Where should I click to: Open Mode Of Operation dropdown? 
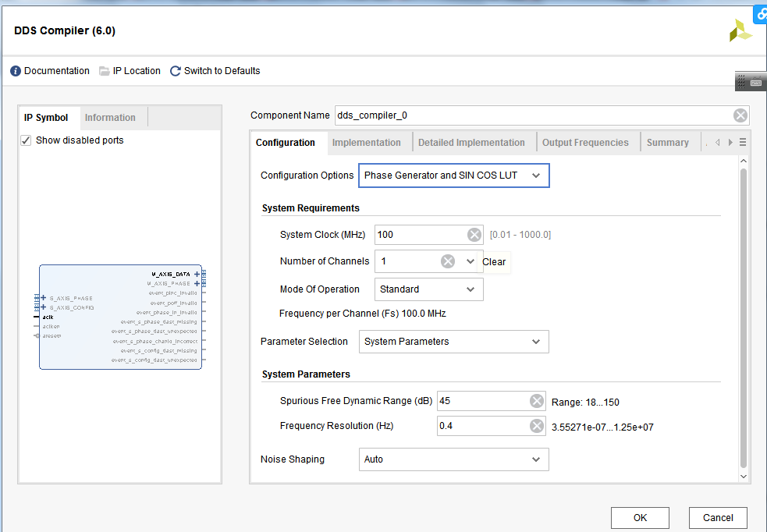tap(429, 289)
